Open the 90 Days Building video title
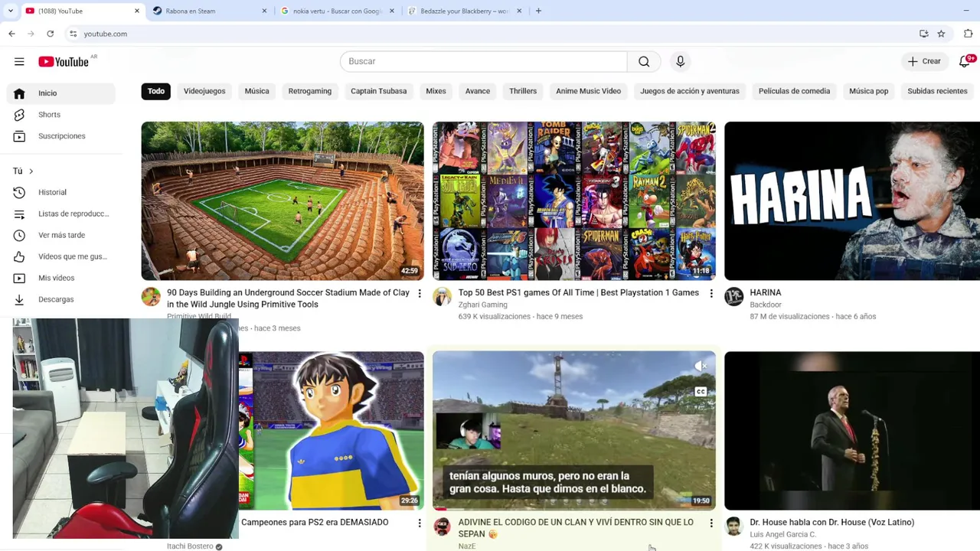980x551 pixels. click(288, 298)
